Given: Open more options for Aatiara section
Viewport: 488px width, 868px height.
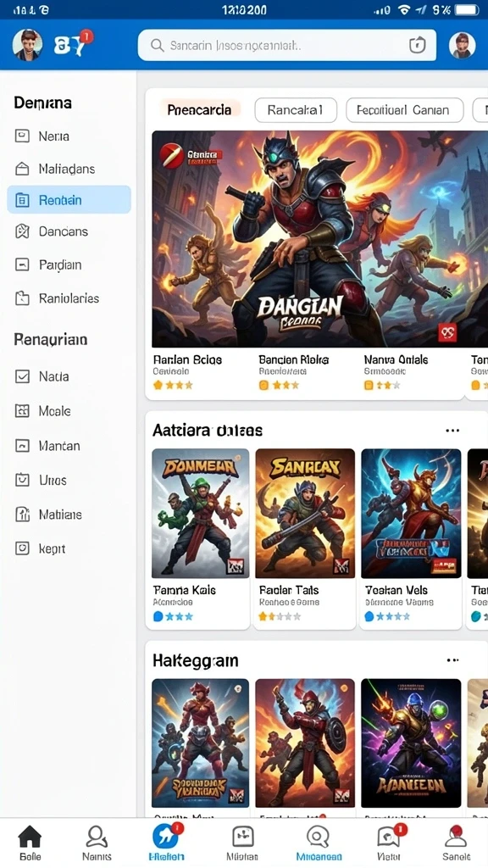Looking at the screenshot, I should pyautogui.click(x=452, y=430).
